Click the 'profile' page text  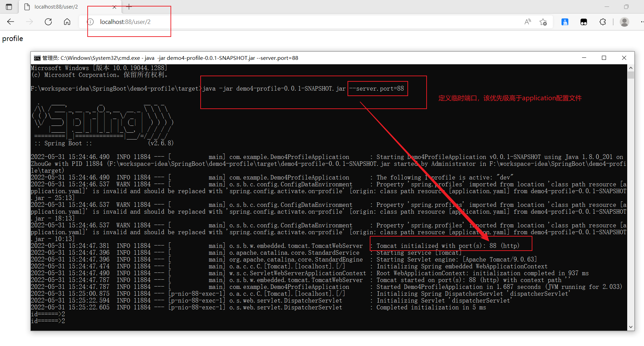pos(13,39)
